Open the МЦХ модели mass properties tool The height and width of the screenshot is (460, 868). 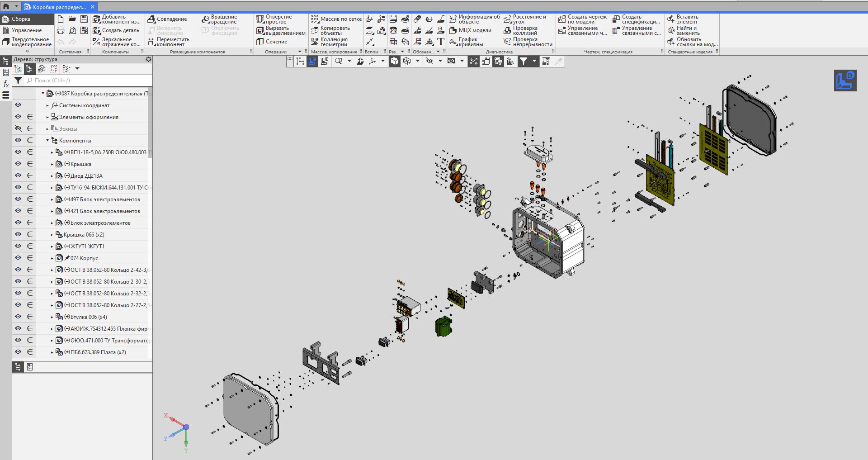point(453,30)
